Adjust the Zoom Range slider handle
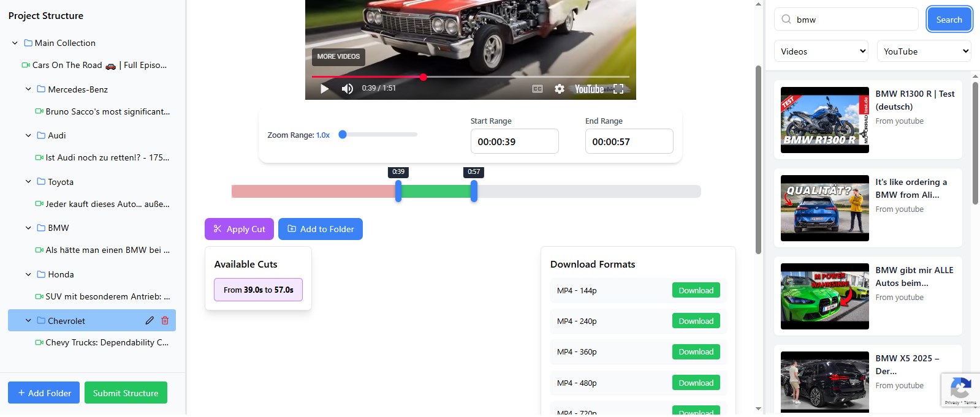Screen dimensions: 980x417 click(343, 135)
